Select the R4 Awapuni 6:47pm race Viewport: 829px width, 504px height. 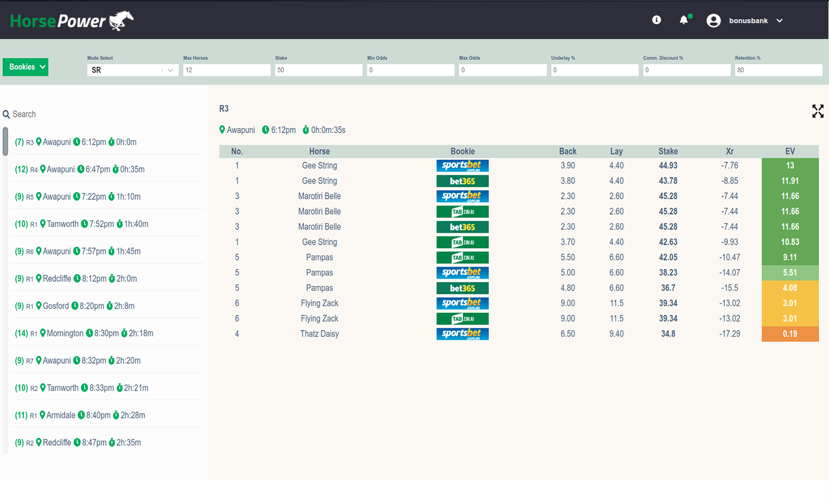[x=107, y=169]
